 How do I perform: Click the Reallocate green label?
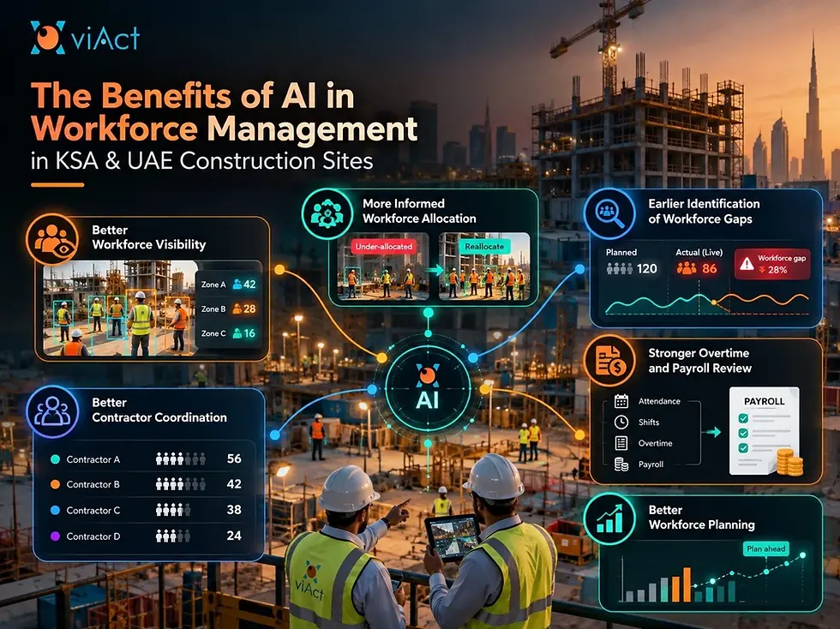(484, 247)
